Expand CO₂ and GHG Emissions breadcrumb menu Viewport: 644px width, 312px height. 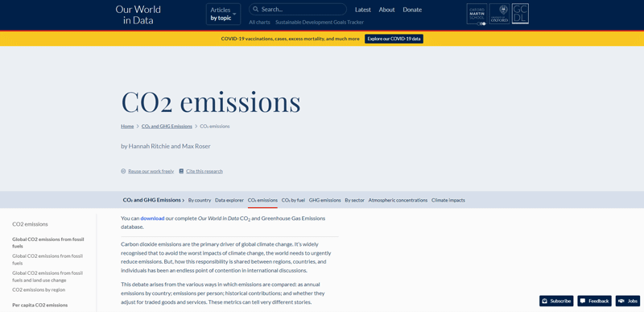154,200
